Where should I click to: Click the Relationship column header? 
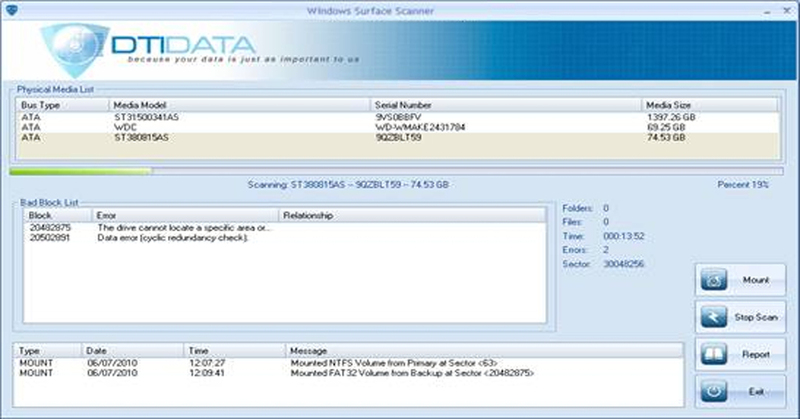click(x=412, y=215)
